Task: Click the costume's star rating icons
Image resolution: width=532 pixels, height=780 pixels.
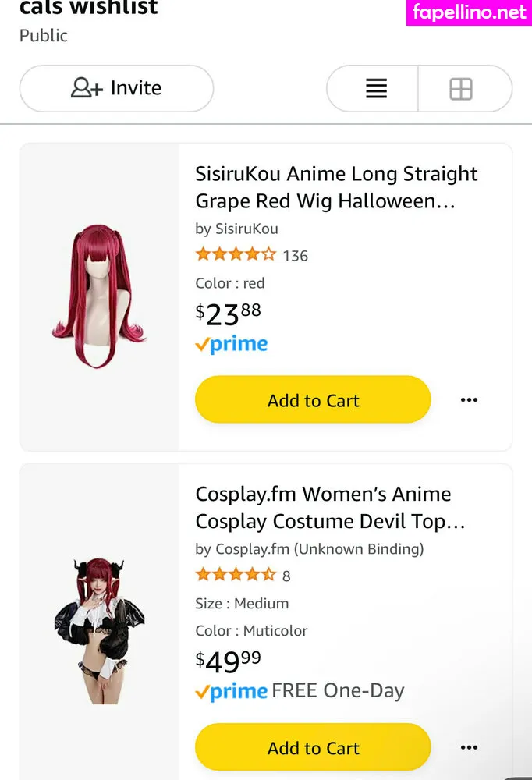Action: [x=236, y=575]
